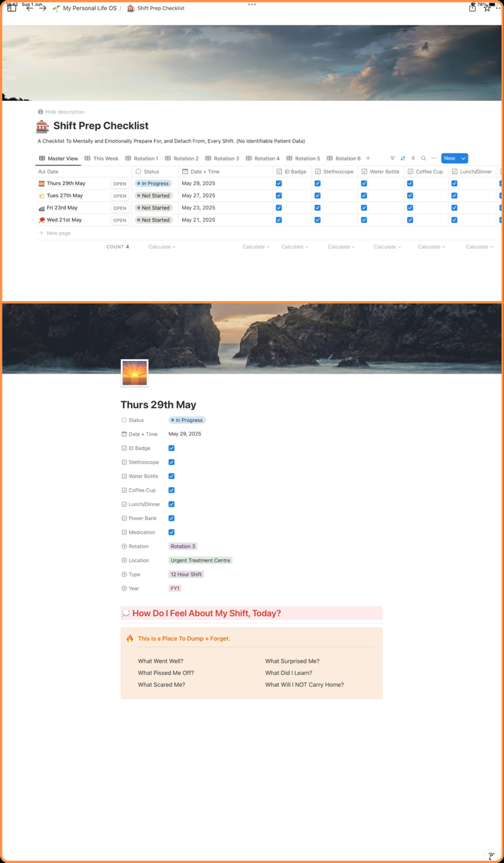Toggle Lunch/Dinner checkbox in Thurs 29th May row
504x863 pixels.
pyautogui.click(x=454, y=183)
